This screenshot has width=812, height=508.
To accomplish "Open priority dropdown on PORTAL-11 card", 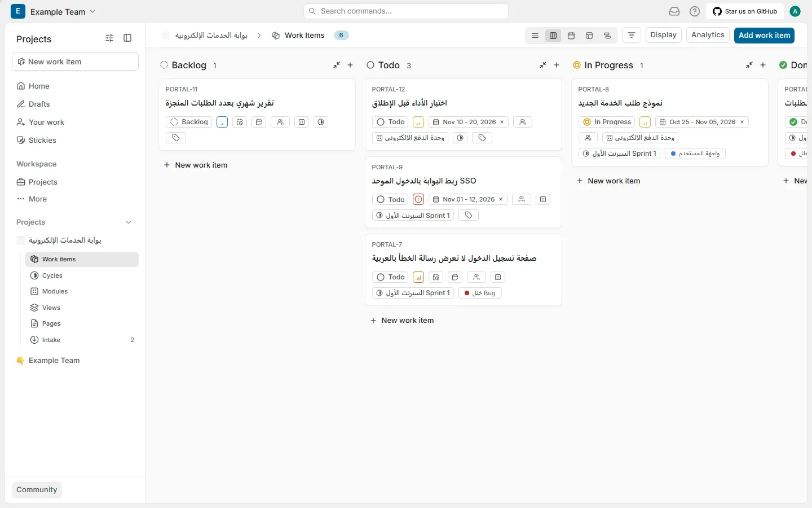I will click(x=222, y=122).
